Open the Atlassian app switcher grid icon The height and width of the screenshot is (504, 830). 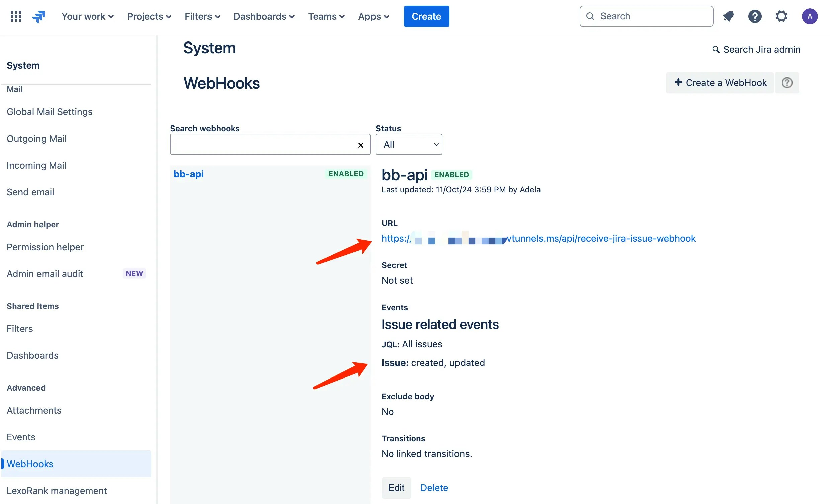[16, 16]
